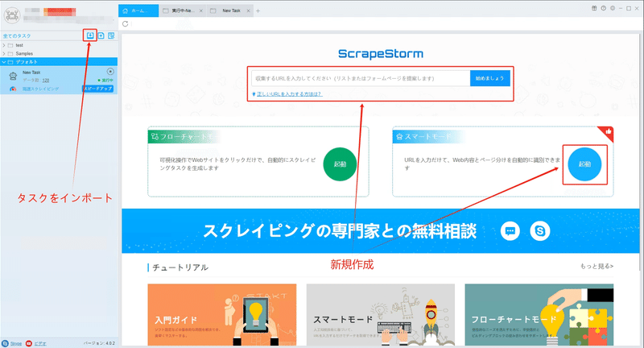Select the デフォルト folder row
Screen dimensions: 644x348
(x=59, y=62)
